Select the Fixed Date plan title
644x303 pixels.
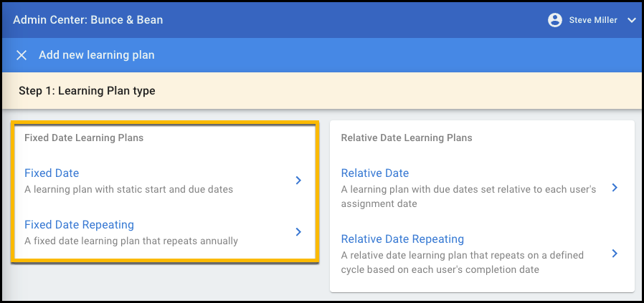pyautogui.click(x=52, y=173)
